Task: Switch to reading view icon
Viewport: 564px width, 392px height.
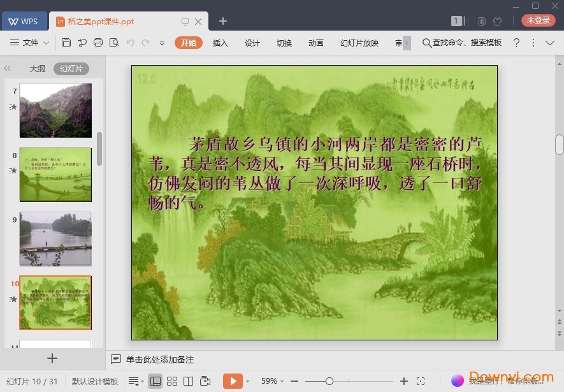Action: point(188,381)
